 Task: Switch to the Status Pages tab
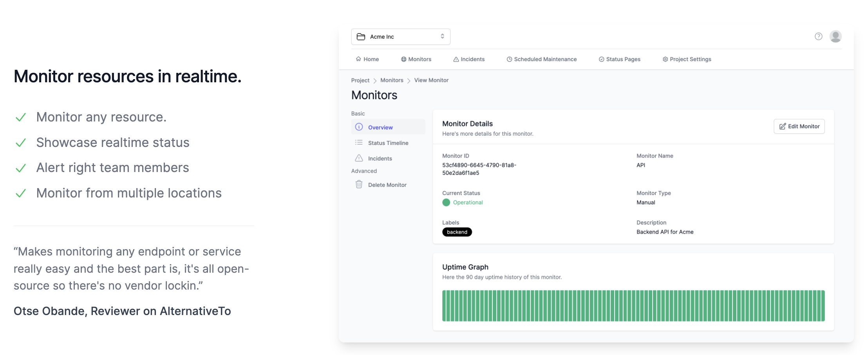tap(623, 59)
